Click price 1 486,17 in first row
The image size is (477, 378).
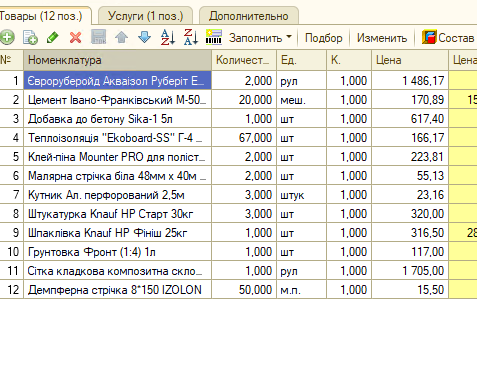tap(410, 80)
